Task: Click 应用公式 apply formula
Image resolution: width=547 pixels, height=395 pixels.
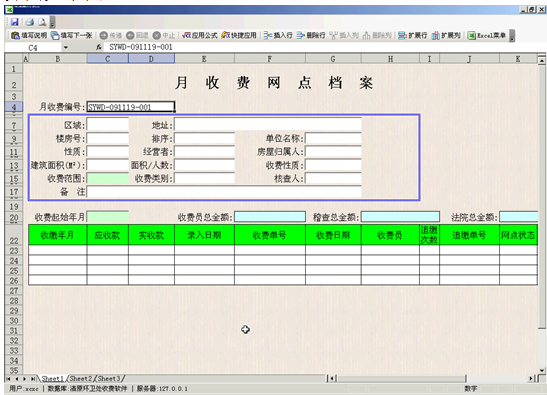Action: coord(200,35)
